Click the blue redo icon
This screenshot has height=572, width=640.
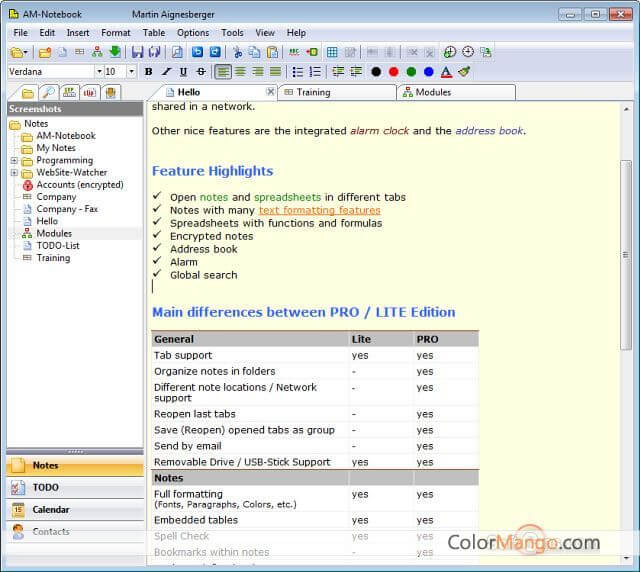tap(215, 52)
